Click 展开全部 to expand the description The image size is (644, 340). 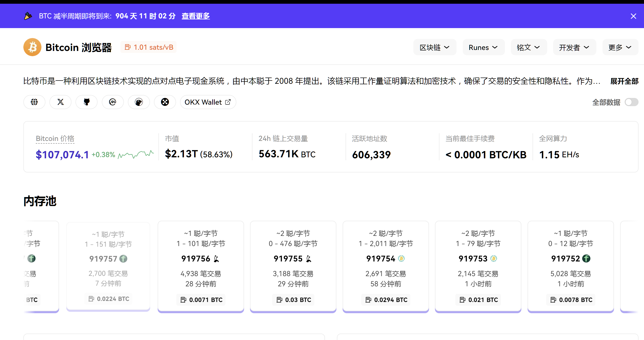tap(624, 81)
